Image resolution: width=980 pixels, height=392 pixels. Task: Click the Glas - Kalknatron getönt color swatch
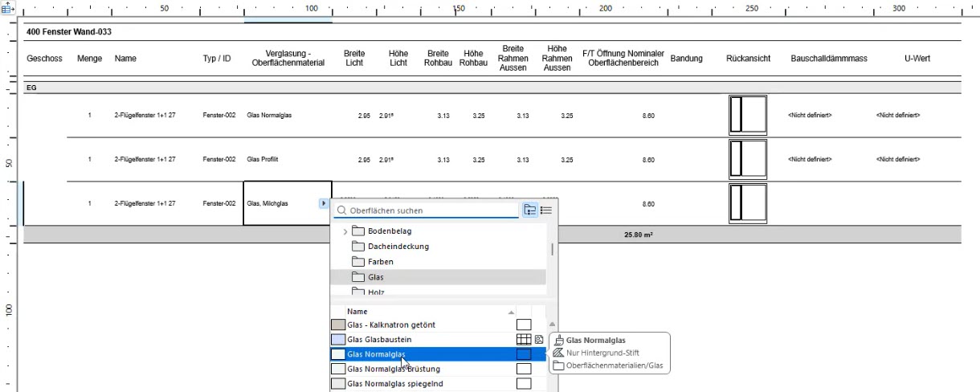pos(338,325)
